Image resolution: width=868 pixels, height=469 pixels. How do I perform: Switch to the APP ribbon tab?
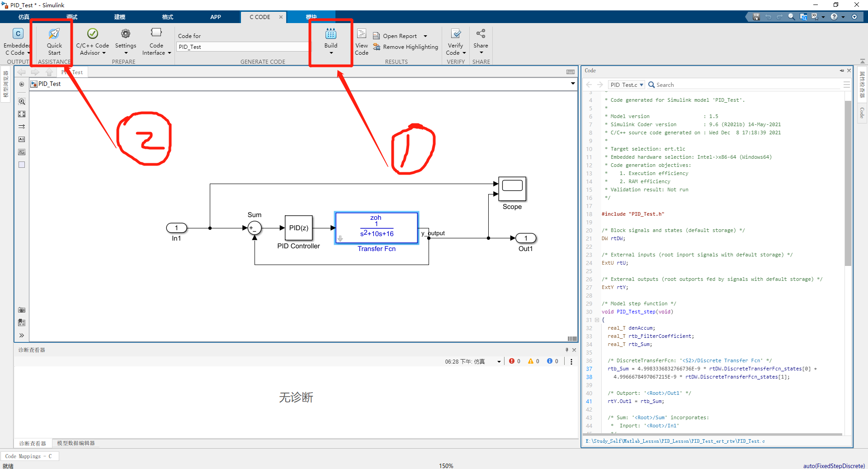point(216,17)
